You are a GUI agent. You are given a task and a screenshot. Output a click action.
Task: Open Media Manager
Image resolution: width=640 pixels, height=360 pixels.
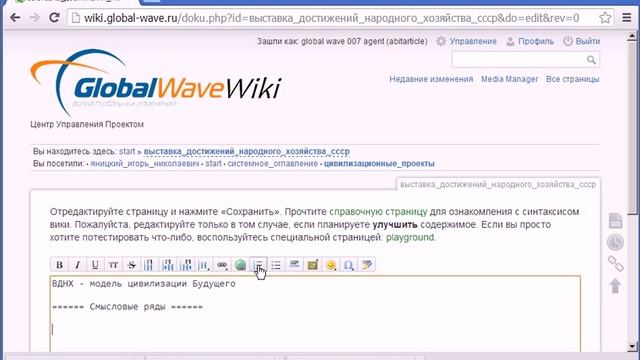coord(509,79)
